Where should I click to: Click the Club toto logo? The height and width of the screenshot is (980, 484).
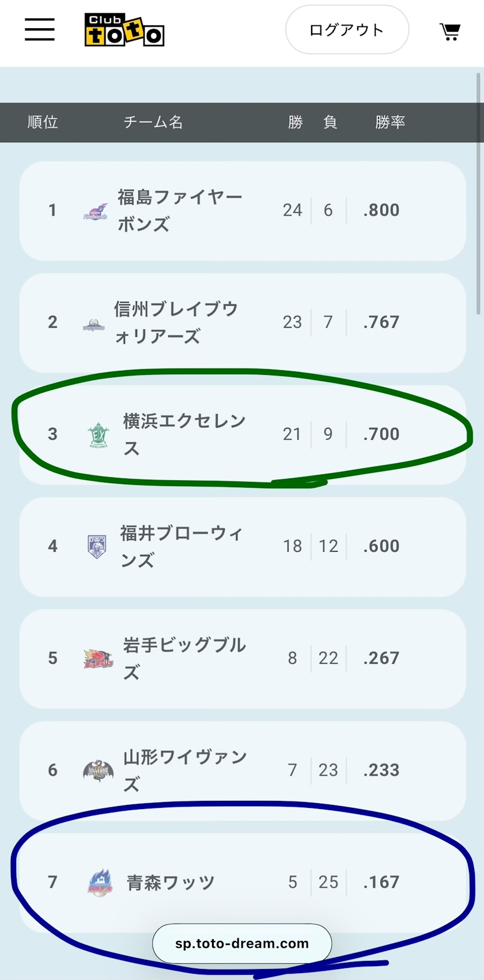click(124, 30)
